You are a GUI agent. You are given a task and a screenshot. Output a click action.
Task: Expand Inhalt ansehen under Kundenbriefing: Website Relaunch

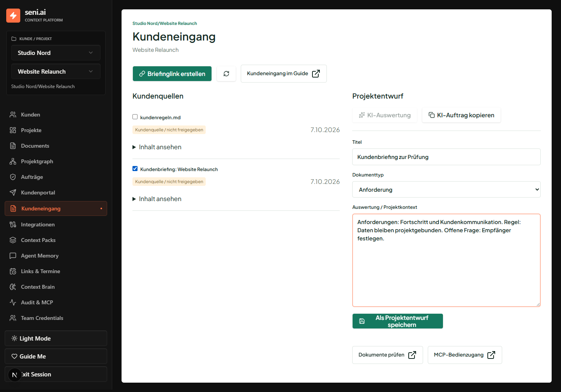157,199
